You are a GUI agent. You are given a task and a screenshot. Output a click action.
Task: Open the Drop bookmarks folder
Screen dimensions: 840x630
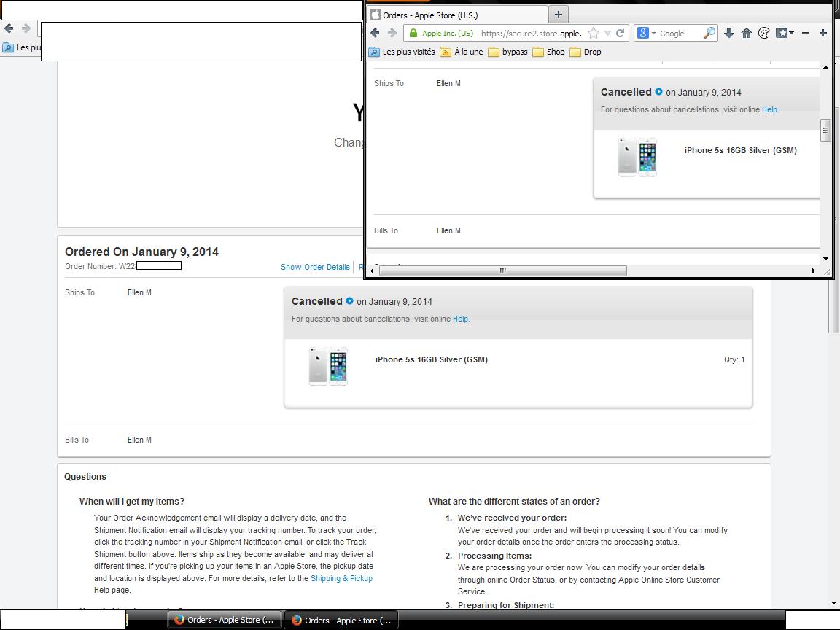click(x=586, y=52)
